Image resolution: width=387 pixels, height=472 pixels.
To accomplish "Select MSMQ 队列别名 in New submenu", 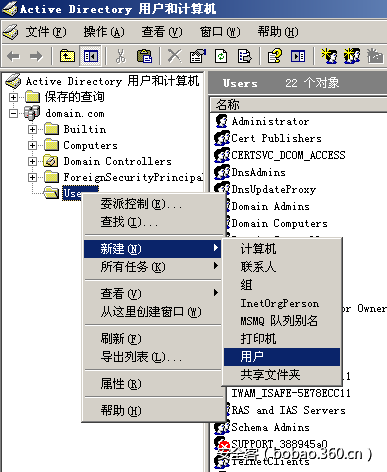I will [x=282, y=321].
